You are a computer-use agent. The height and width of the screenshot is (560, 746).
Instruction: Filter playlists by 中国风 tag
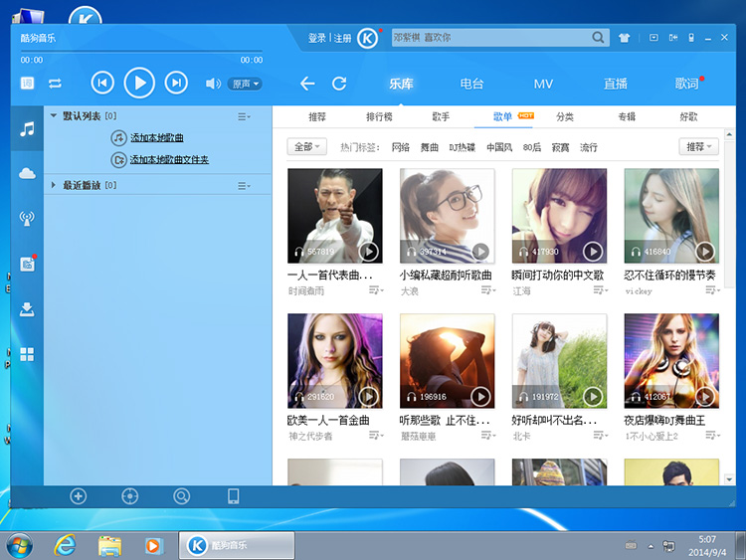point(499,147)
